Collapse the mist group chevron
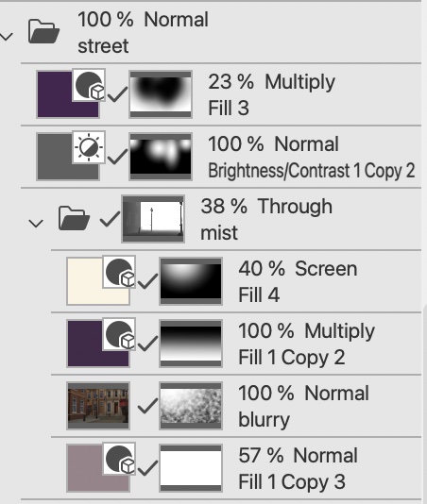 tap(36, 224)
